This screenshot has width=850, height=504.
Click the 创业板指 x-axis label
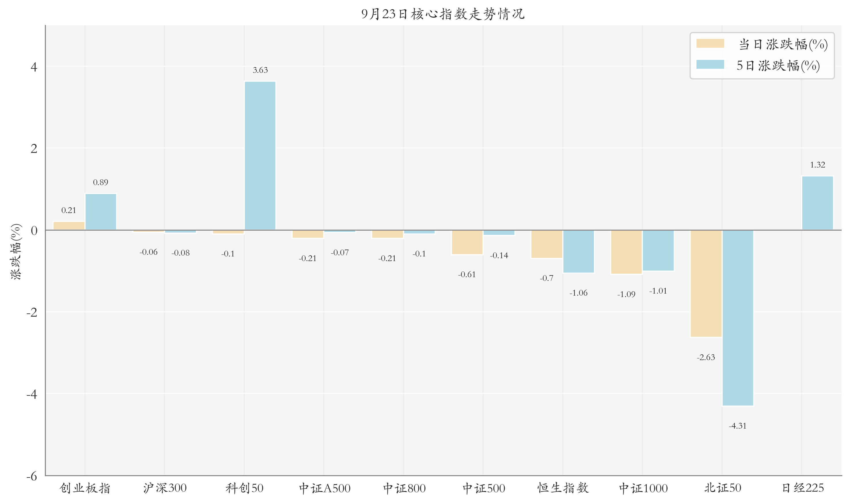pos(85,488)
